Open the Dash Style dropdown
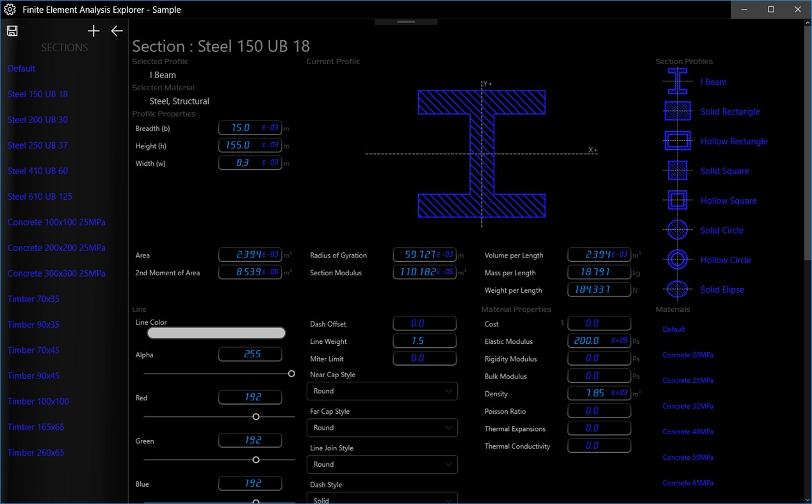The height and width of the screenshot is (504, 812). (382, 498)
